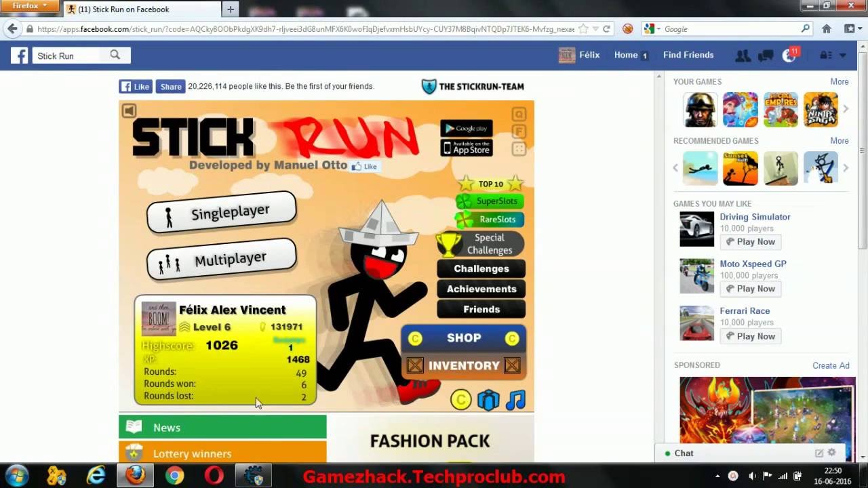
Task: Click More beside Recommended Games
Action: point(840,140)
